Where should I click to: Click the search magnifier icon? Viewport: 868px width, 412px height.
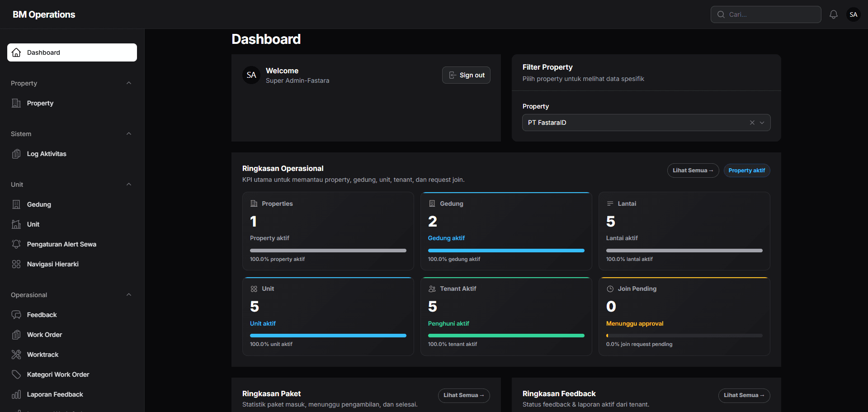point(721,14)
